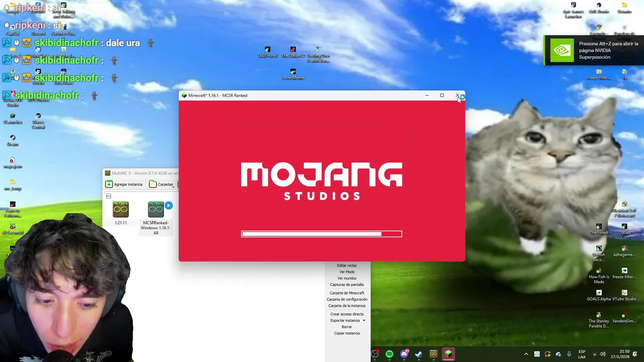This screenshot has width=644, height=362.
Task: Open Epic Games Launcher desktop icon
Action: (573, 11)
